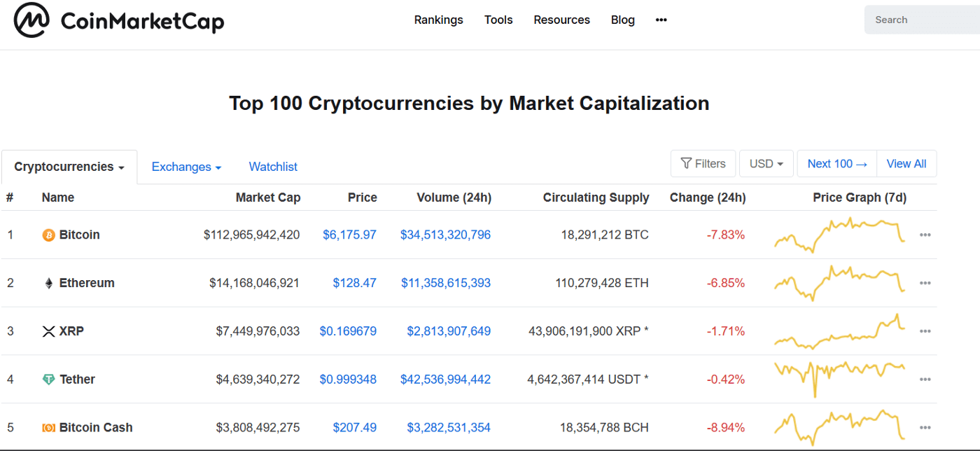980x451 pixels.
Task: Open the Bitcoin name link
Action: coord(79,235)
